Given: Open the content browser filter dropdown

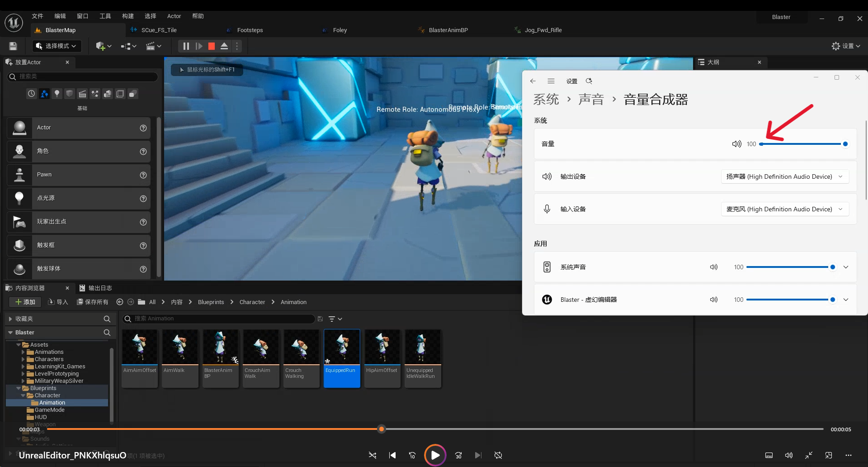Looking at the screenshot, I should tap(335, 319).
